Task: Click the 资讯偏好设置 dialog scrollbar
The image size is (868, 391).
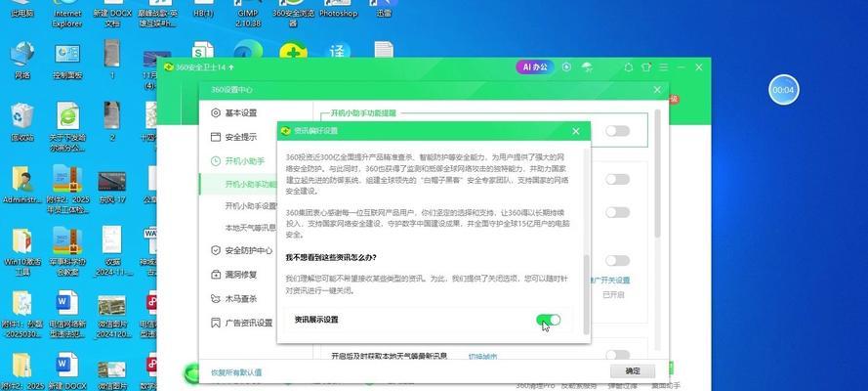Action: pyautogui.click(x=586, y=293)
